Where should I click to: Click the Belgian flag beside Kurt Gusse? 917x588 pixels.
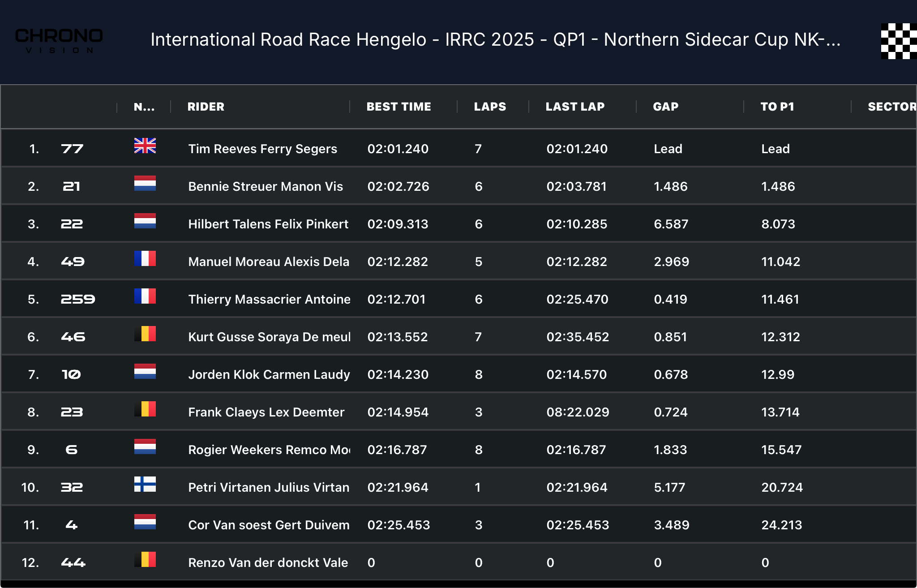point(145,334)
